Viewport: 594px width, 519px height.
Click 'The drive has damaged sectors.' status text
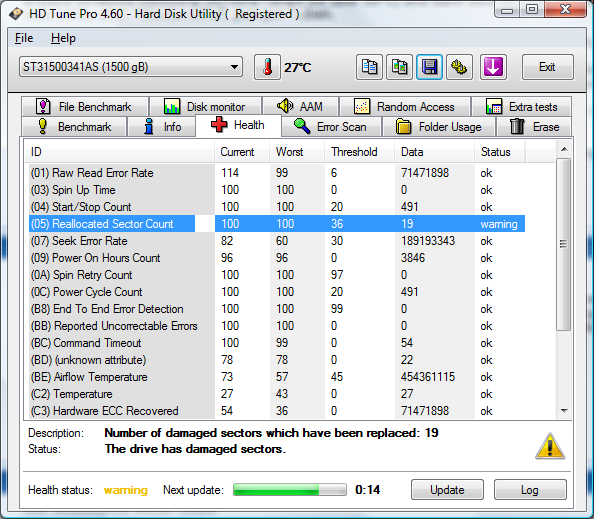[195, 449]
